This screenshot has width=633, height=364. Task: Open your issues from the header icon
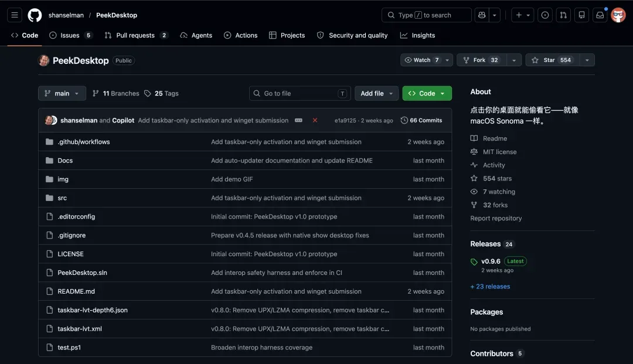coord(544,15)
